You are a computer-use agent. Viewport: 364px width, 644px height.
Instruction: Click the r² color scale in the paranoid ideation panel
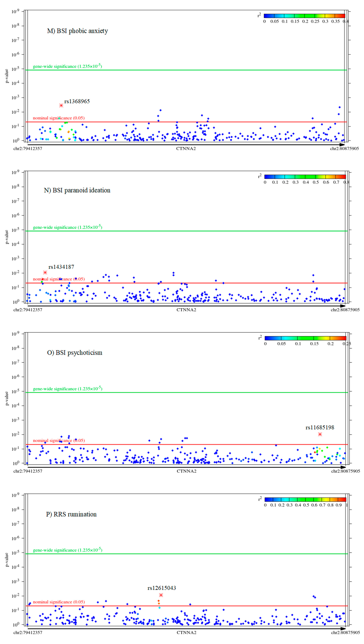[x=305, y=177]
